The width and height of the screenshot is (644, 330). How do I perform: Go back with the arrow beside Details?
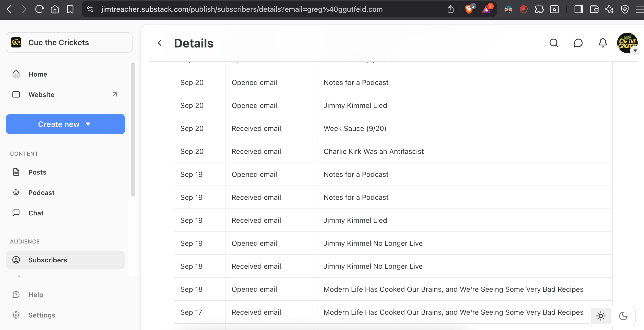160,43
